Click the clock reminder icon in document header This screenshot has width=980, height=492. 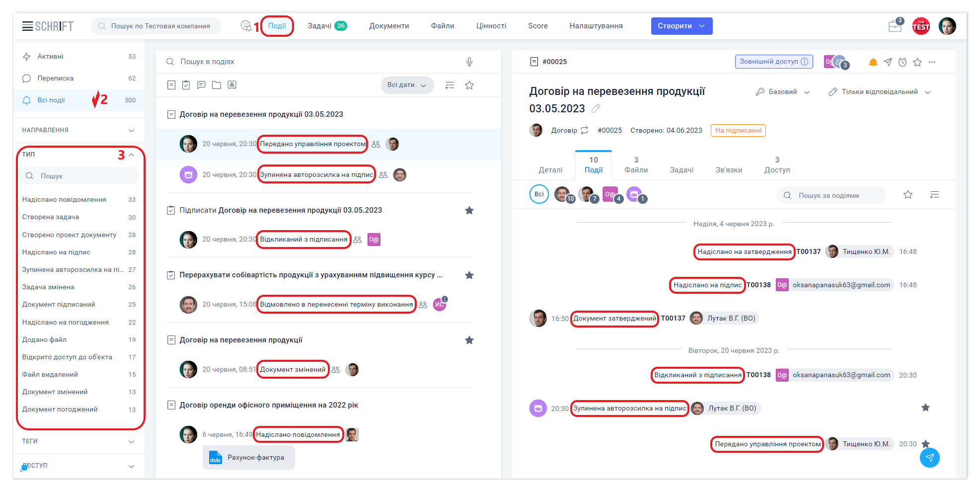903,62
